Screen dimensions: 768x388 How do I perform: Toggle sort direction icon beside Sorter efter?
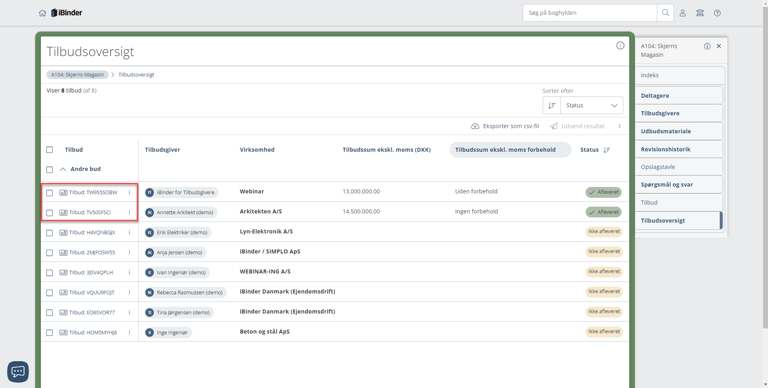pyautogui.click(x=552, y=105)
